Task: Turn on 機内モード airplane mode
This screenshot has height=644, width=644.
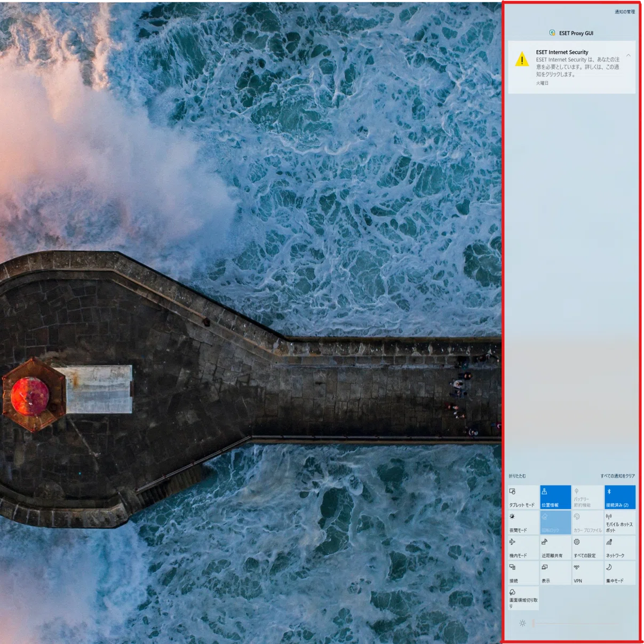Action: pos(523,548)
